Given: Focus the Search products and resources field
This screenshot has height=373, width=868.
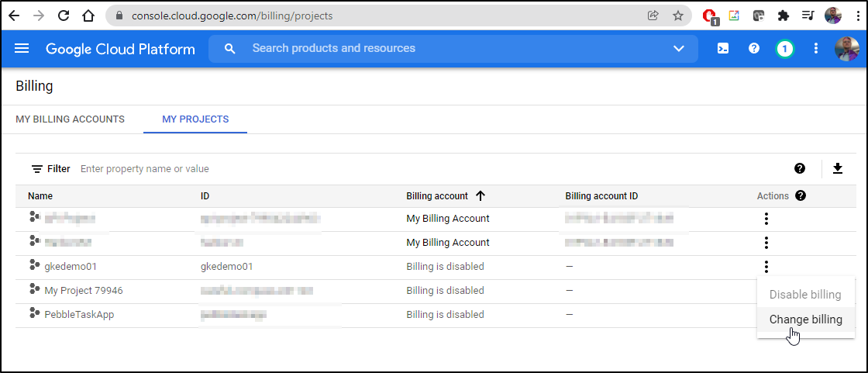Looking at the screenshot, I should (453, 48).
